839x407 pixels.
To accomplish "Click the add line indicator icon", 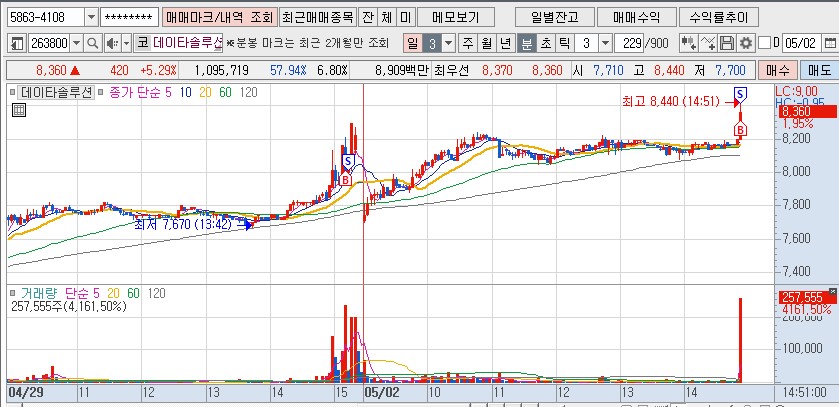I will tap(708, 43).
